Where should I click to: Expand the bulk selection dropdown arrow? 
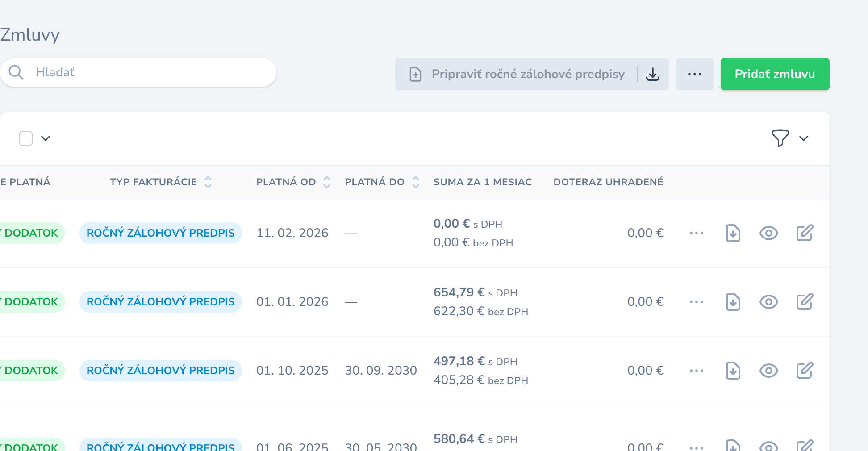tap(46, 138)
